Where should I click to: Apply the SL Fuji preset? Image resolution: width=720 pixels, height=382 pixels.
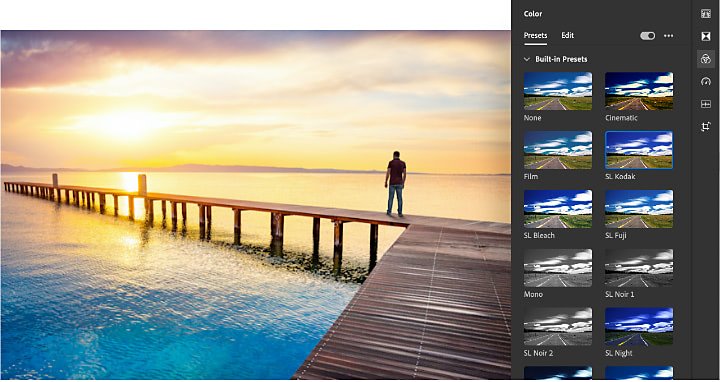pyautogui.click(x=639, y=209)
